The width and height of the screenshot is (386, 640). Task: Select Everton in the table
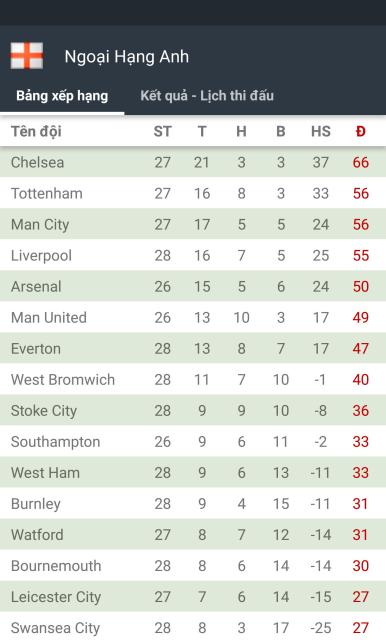point(193,348)
